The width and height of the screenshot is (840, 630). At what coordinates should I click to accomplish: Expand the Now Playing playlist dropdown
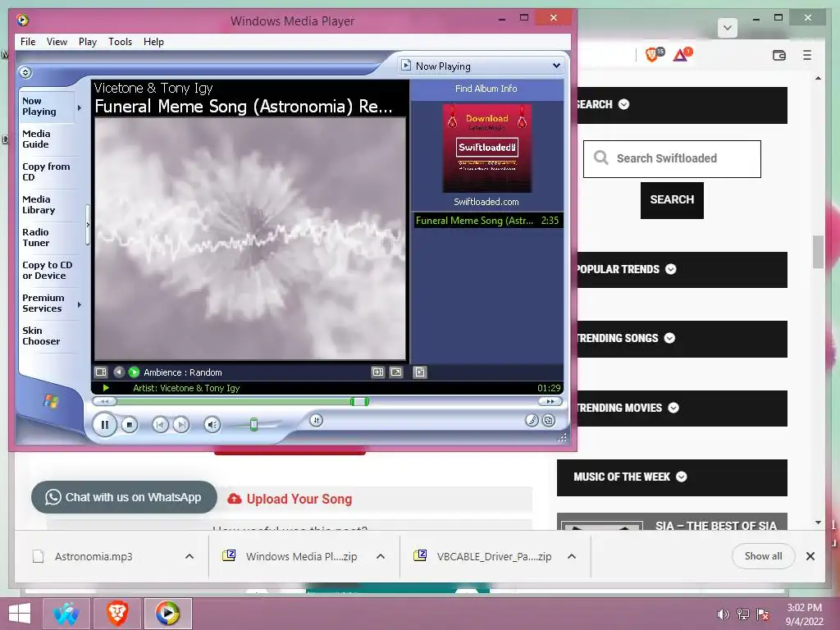(557, 66)
